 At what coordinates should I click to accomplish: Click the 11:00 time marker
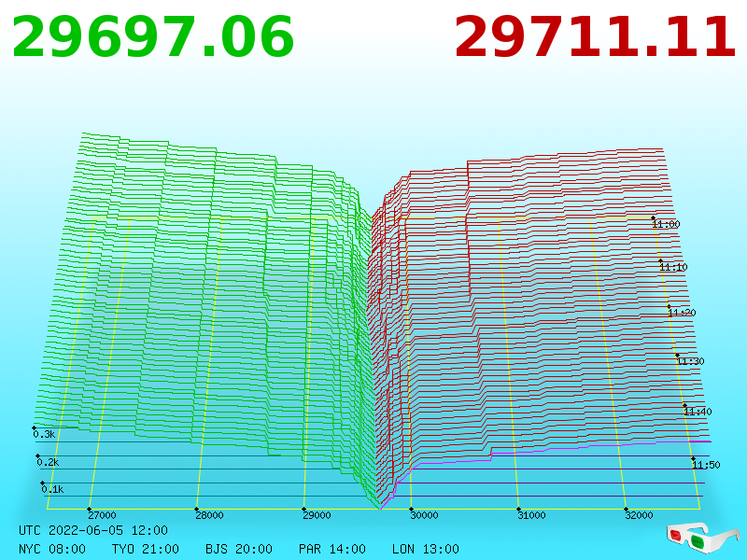click(x=666, y=224)
